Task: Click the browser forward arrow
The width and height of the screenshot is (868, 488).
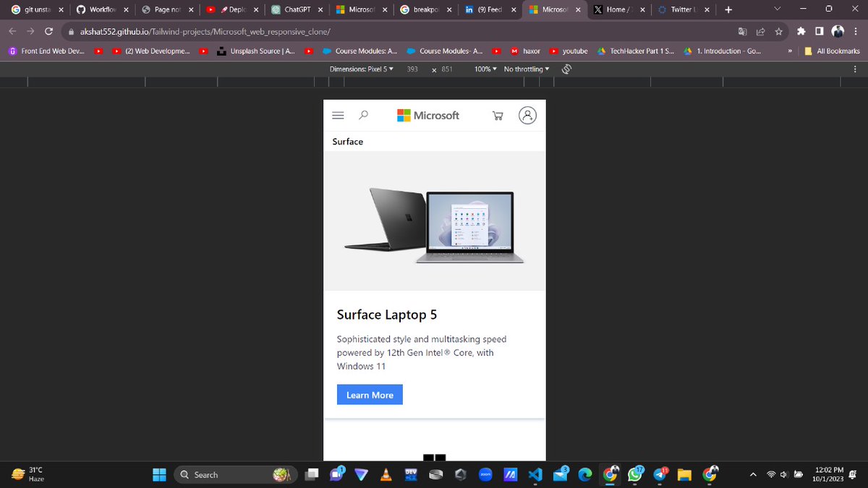Action: pos(30,32)
